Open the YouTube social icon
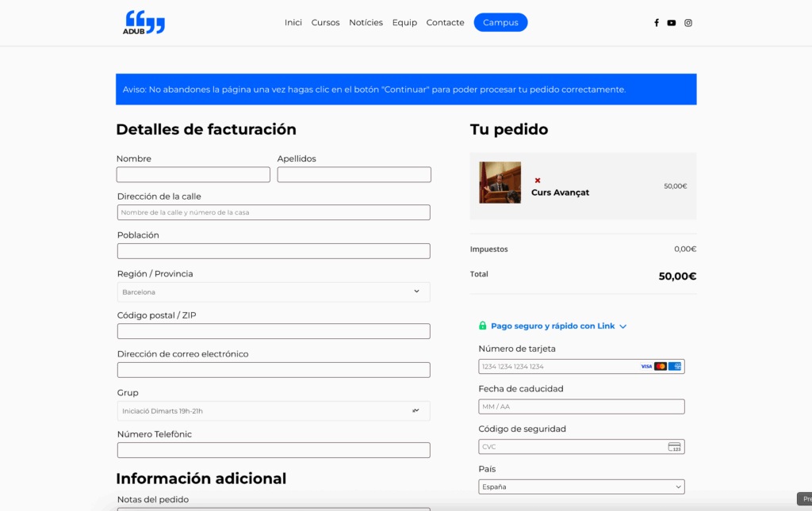Viewport: 812px width, 511px height. (672, 23)
